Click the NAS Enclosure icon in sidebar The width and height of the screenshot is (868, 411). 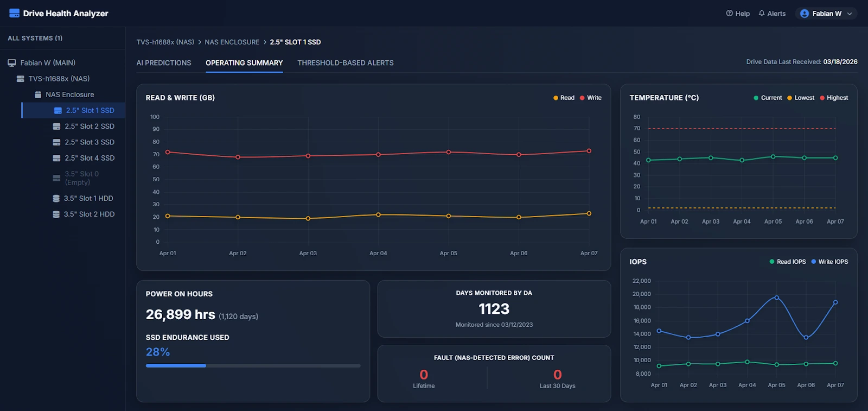click(38, 94)
